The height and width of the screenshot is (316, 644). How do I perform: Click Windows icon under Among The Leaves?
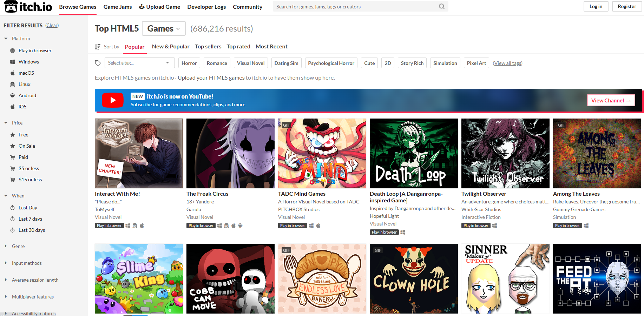tap(586, 226)
